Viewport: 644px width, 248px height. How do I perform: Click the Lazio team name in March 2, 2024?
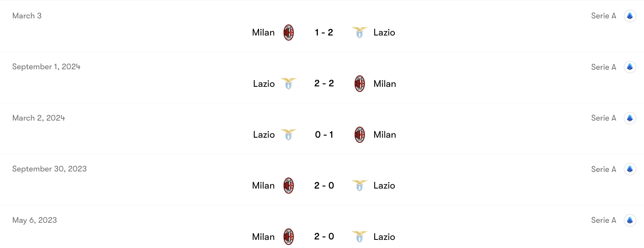(264, 134)
